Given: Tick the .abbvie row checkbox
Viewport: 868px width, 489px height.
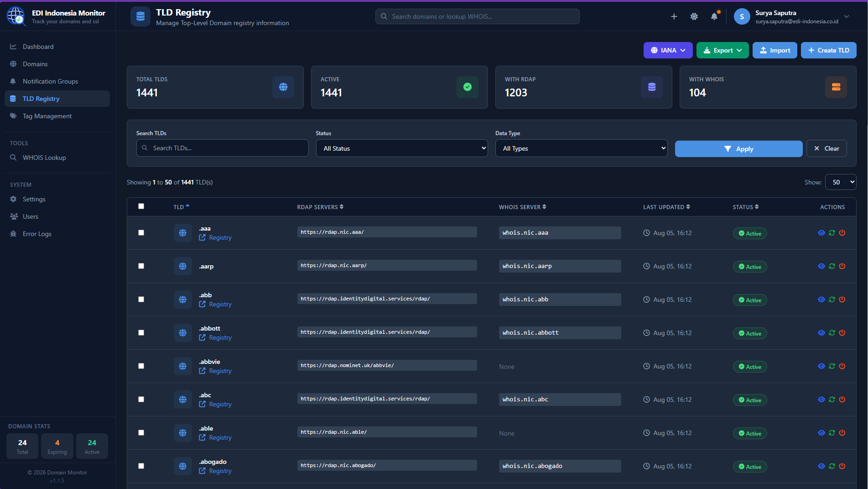Looking at the screenshot, I should click(x=141, y=366).
